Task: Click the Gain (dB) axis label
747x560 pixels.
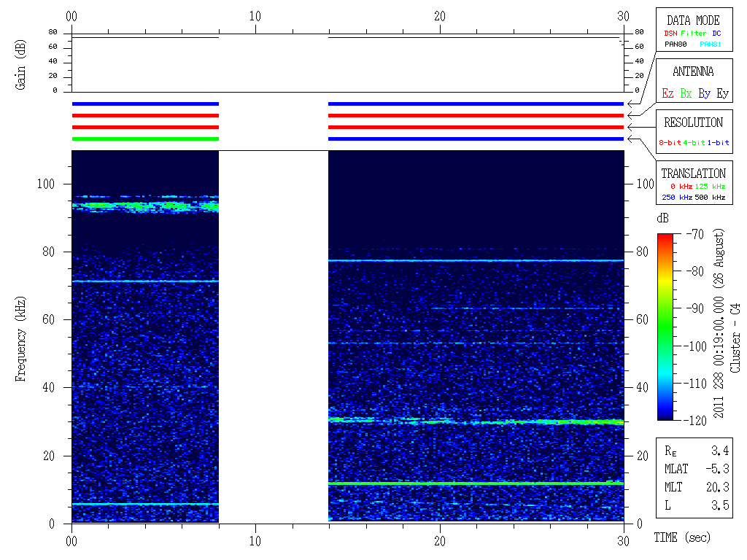Action: (21, 66)
